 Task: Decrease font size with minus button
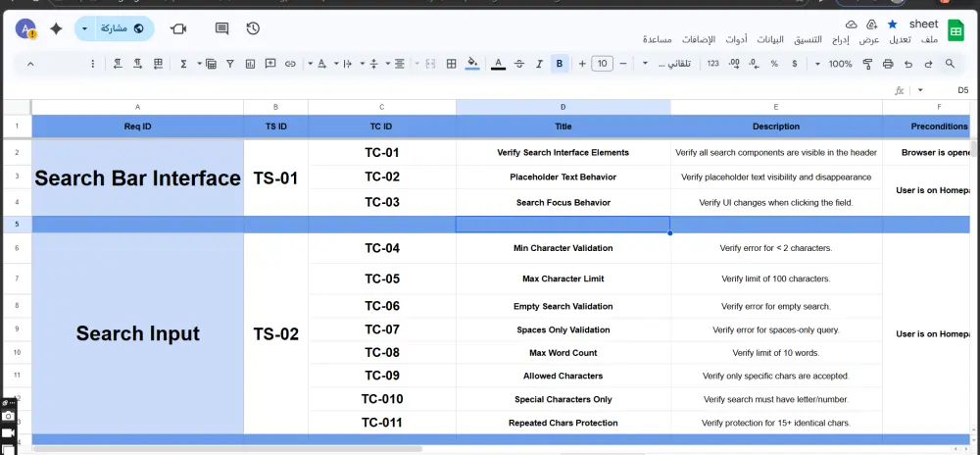tap(622, 64)
